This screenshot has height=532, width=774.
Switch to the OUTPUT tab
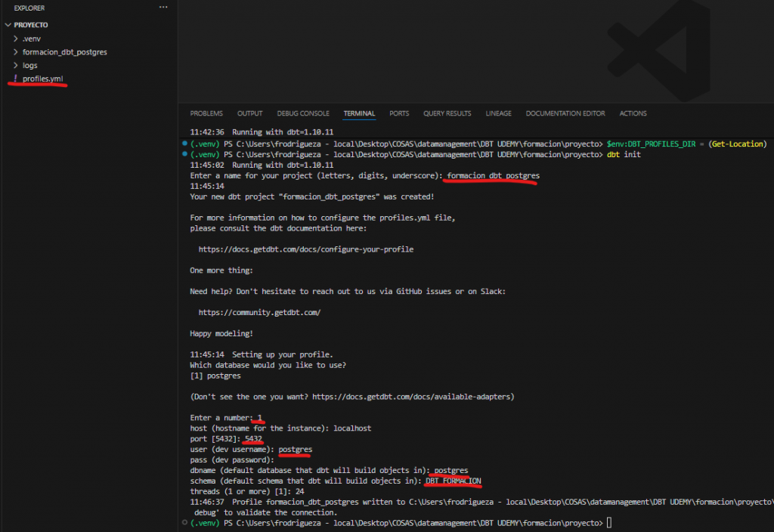[249, 113]
